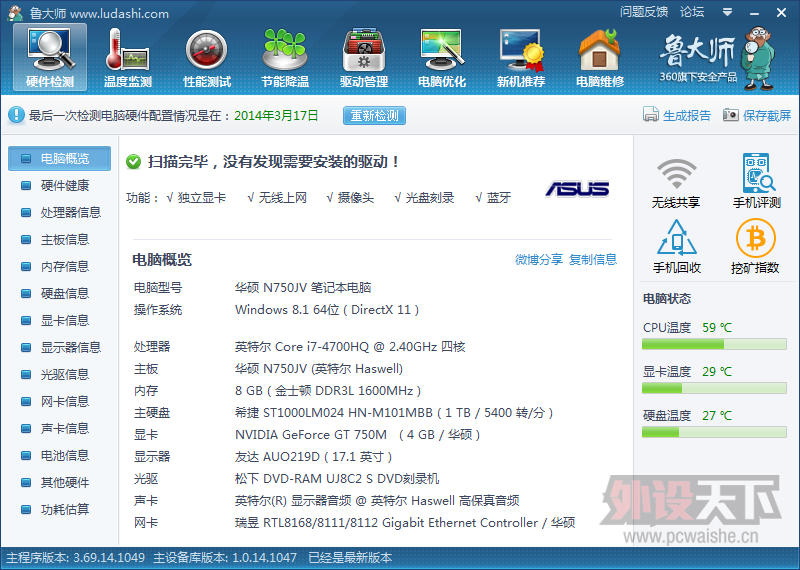
Task: Click the 保存截屏 camera icon
Action: (x=731, y=115)
